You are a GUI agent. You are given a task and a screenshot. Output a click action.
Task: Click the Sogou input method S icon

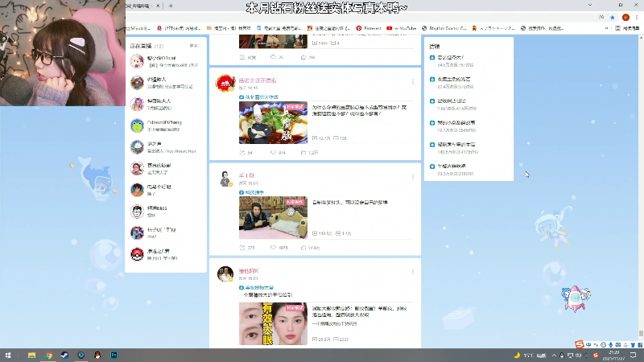[580, 344]
